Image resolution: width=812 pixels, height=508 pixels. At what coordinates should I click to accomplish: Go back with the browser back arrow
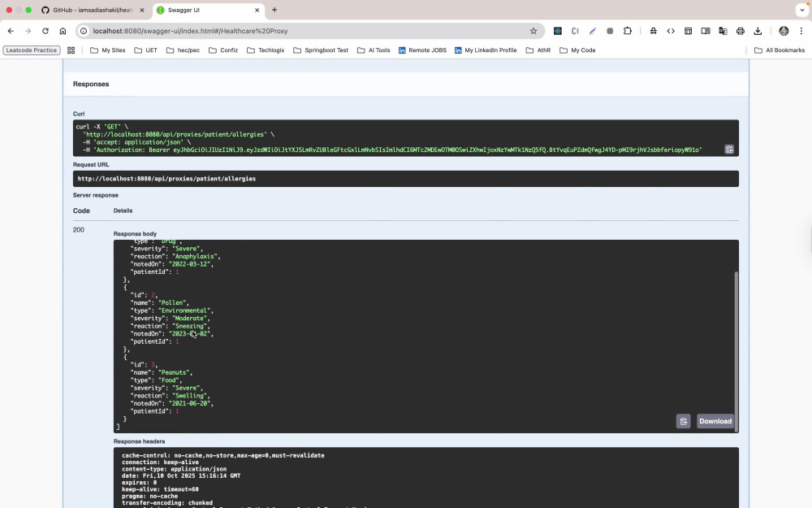(x=11, y=31)
